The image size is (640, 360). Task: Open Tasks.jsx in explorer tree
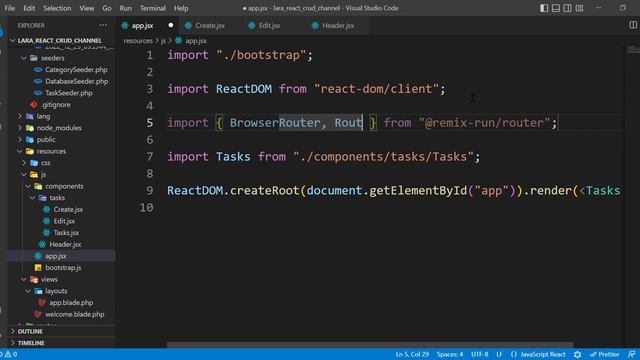66,233
